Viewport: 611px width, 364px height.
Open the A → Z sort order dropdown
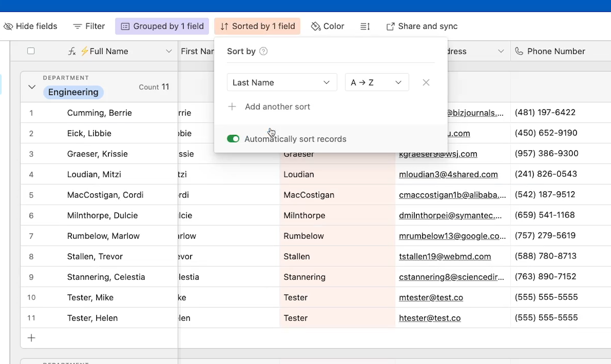(x=377, y=82)
